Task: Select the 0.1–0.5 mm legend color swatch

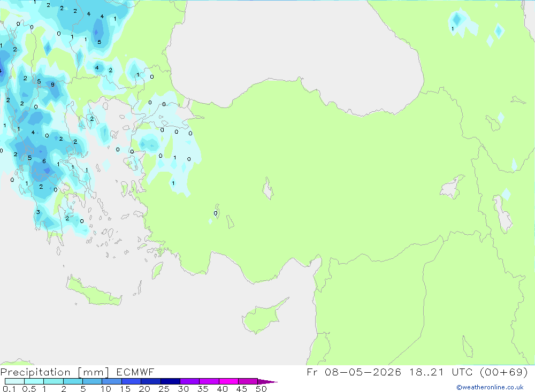Action: (x=14, y=381)
